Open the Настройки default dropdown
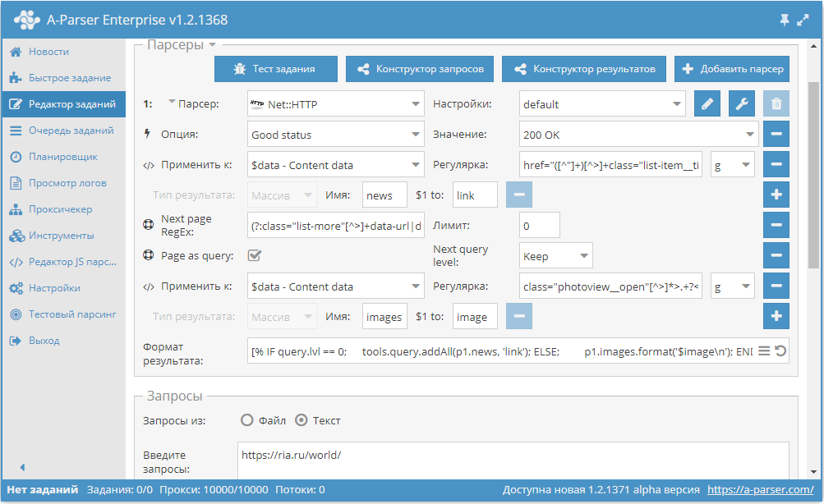824x504 pixels. (602, 104)
